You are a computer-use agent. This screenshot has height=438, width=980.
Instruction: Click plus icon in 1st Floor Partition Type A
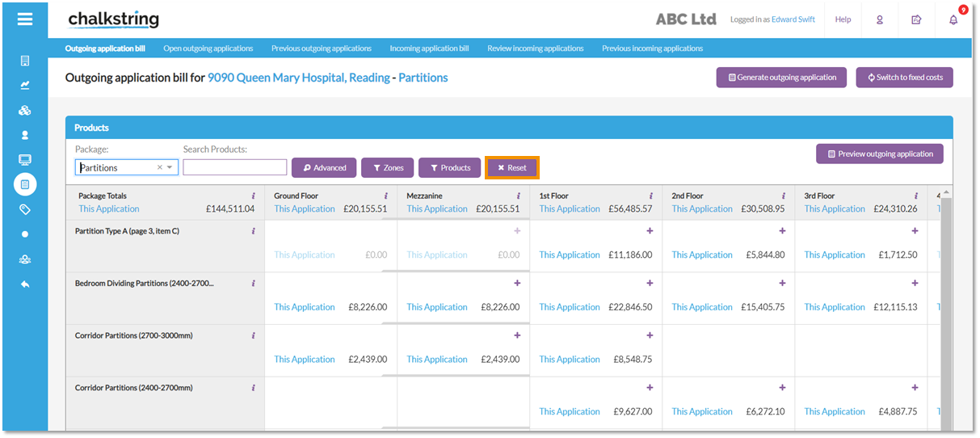(x=650, y=231)
